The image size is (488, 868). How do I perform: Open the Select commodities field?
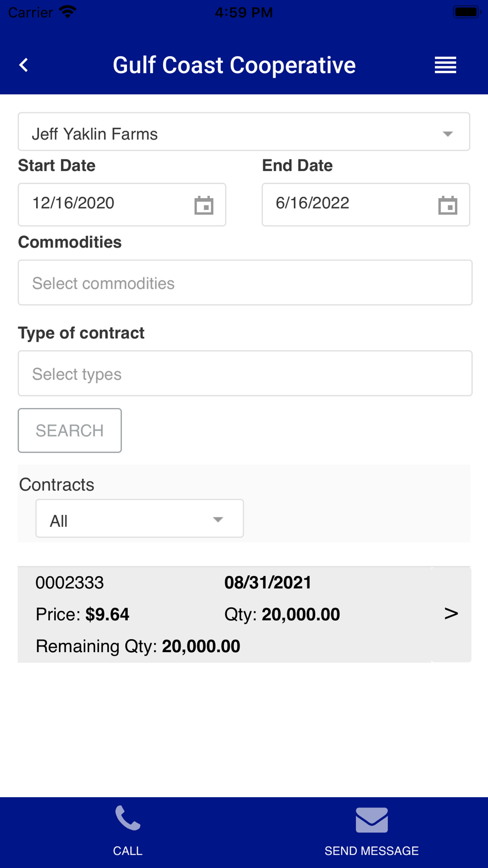(245, 283)
